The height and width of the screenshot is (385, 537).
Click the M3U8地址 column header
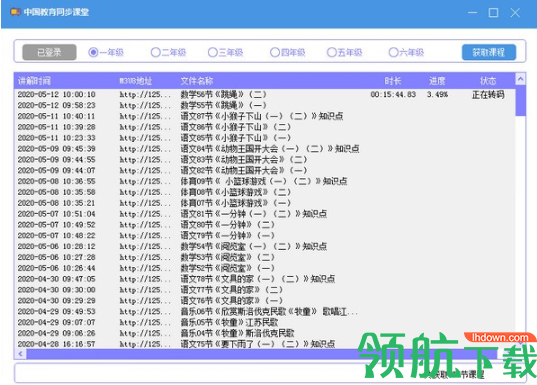[136, 81]
